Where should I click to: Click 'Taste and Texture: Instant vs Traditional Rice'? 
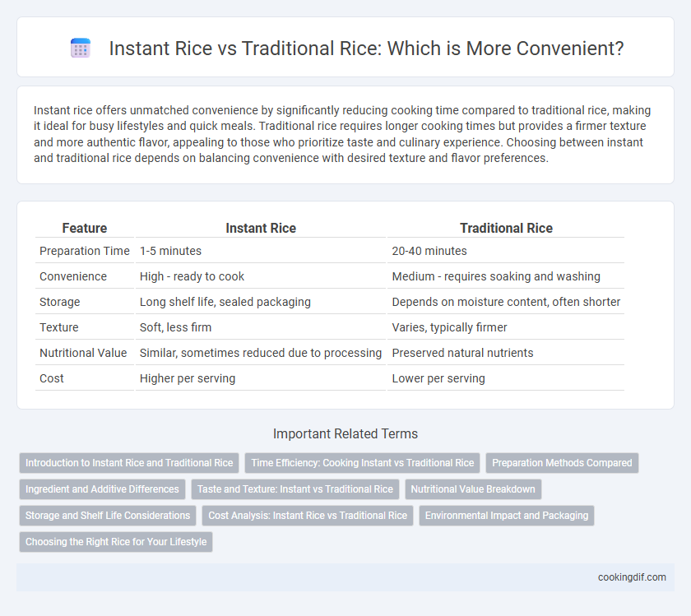click(x=294, y=489)
